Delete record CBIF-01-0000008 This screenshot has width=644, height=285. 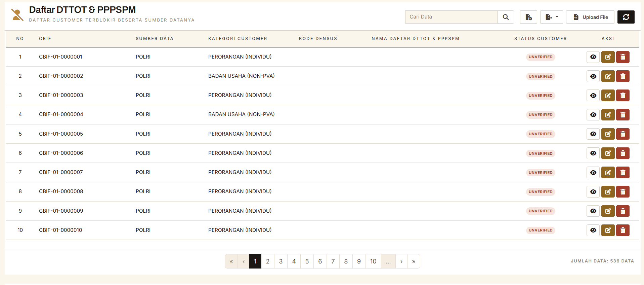pyautogui.click(x=623, y=192)
